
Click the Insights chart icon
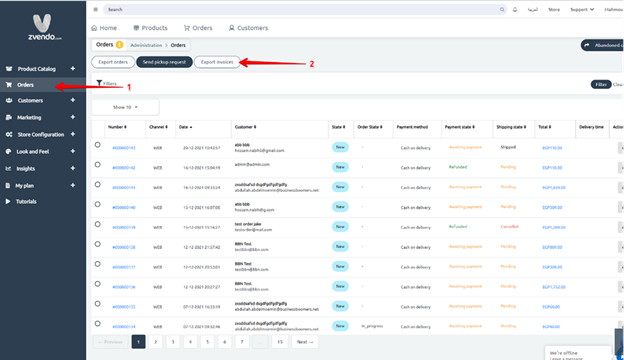pos(8,169)
